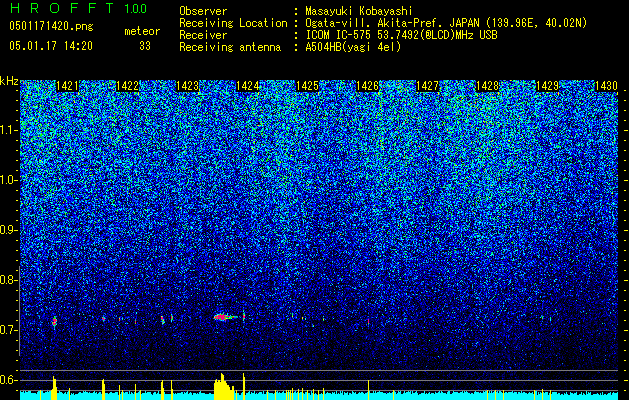Click the 0.7 kHz axis label
The width and height of the screenshot is (629, 400).
[9, 330]
